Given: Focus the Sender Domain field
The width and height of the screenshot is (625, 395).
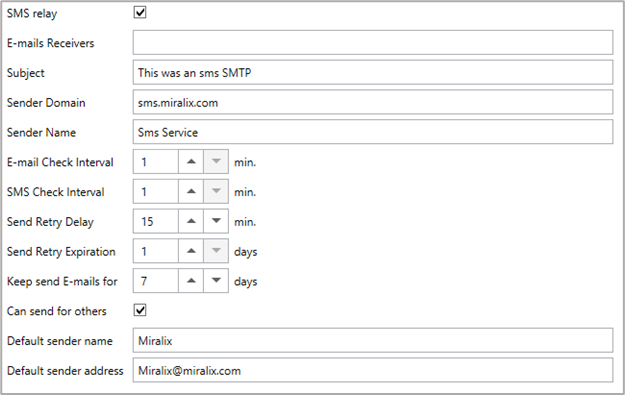Looking at the screenshot, I should coord(373,102).
